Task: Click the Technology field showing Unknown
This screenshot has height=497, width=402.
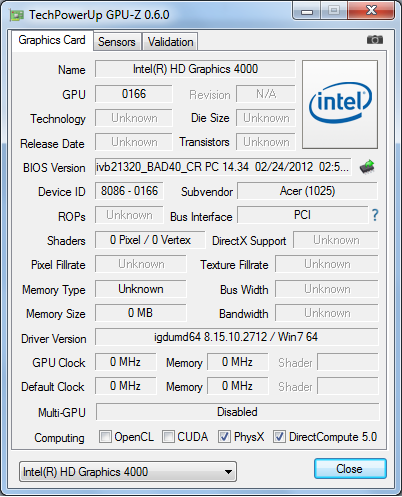Action: (x=134, y=118)
